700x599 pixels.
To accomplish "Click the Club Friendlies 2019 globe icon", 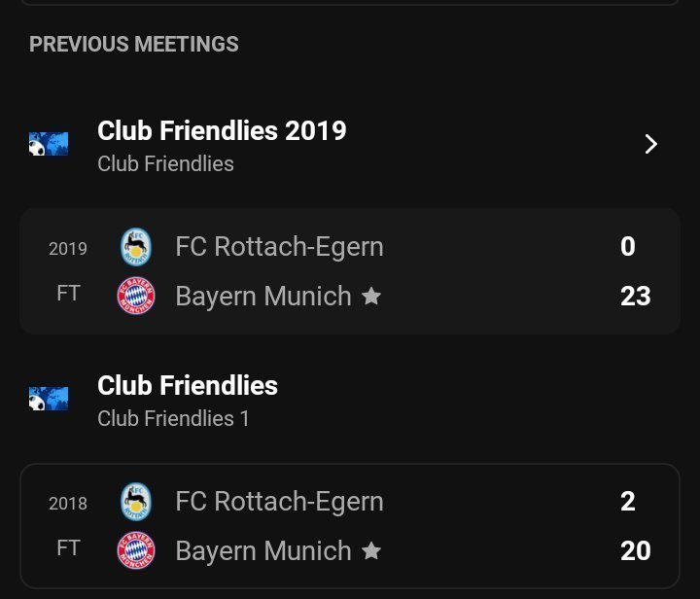I will pyautogui.click(x=49, y=144).
